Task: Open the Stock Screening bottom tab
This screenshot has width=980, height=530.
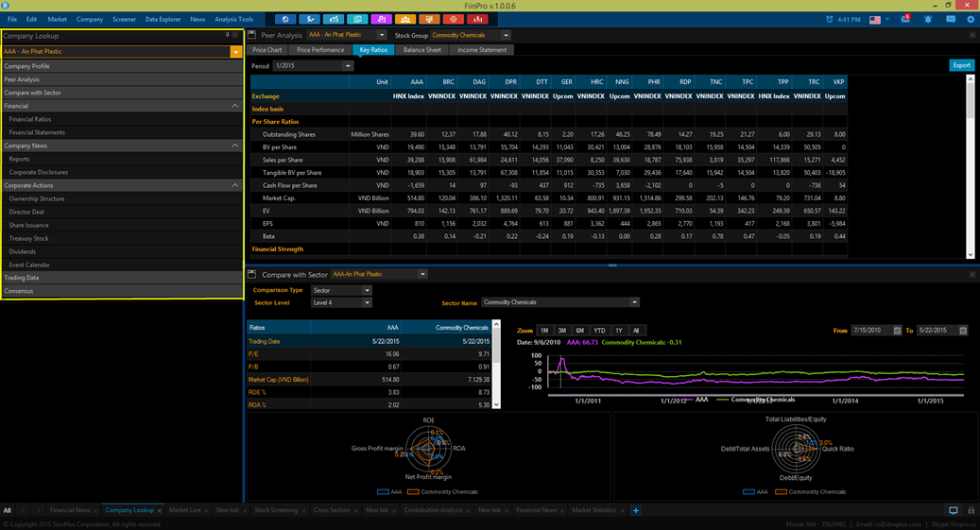Action: pyautogui.click(x=276, y=510)
